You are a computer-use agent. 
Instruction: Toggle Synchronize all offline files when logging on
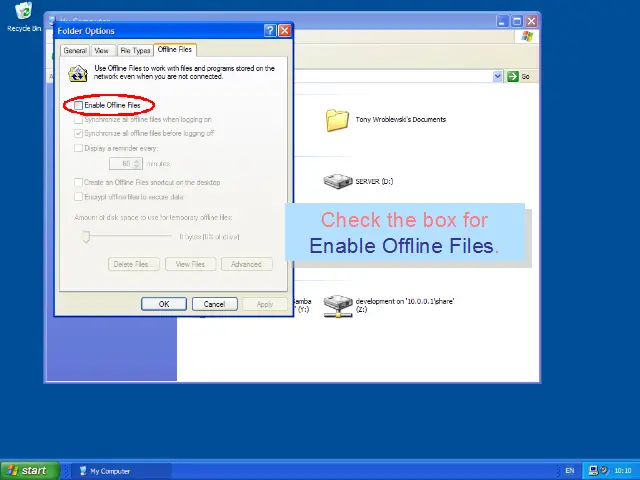pos(80,120)
